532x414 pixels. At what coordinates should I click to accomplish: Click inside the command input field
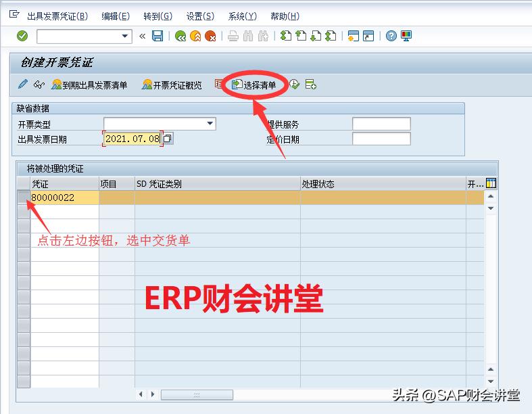pyautogui.click(x=78, y=36)
